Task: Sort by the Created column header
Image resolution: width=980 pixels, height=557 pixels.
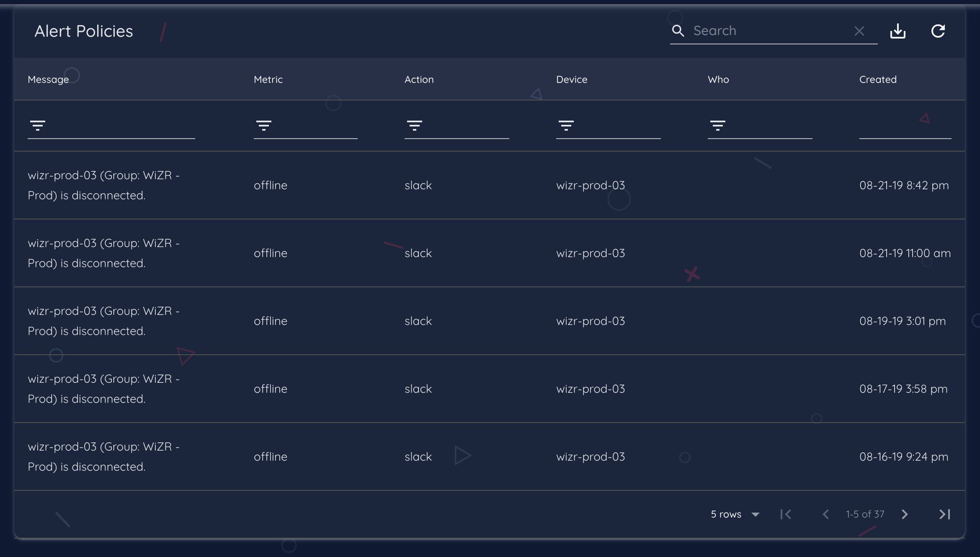Action: click(878, 80)
